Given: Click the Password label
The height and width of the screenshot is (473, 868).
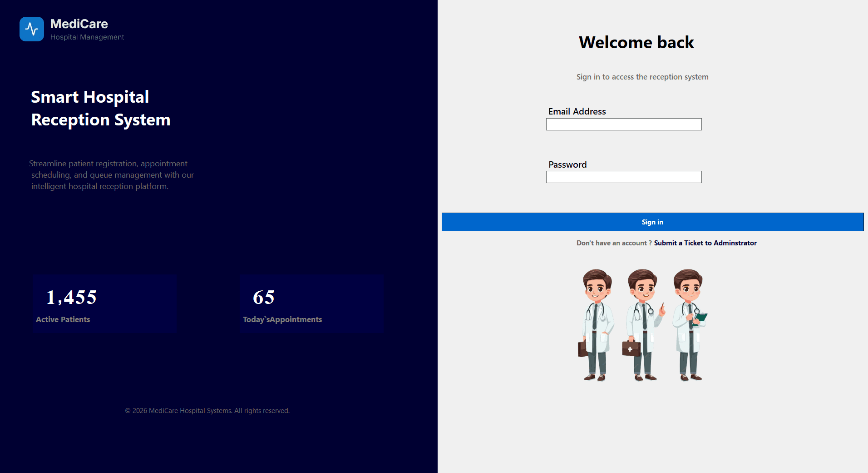Looking at the screenshot, I should (567, 164).
